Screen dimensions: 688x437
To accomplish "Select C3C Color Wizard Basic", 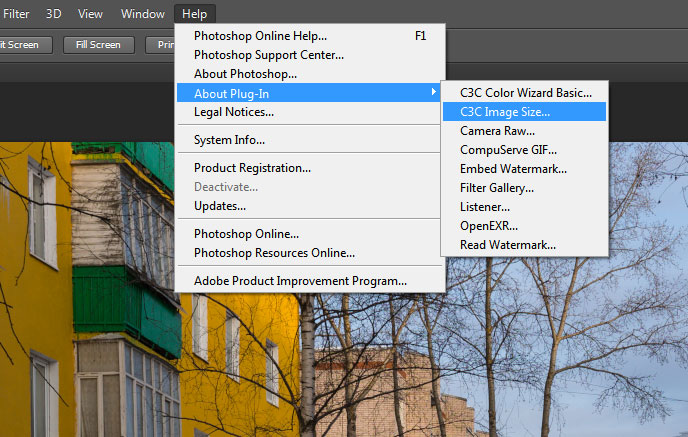I will pyautogui.click(x=525, y=93).
